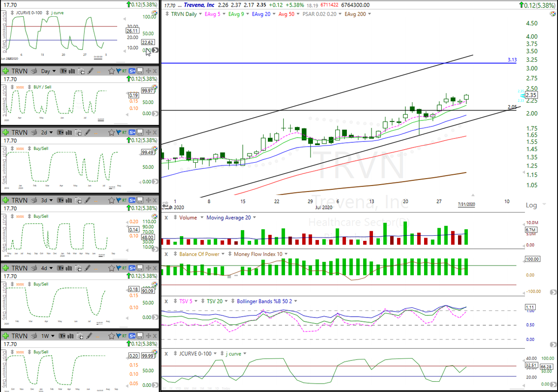Open 1W timeframe dropdown
Screen dimensions: 558x392
click(x=53, y=336)
